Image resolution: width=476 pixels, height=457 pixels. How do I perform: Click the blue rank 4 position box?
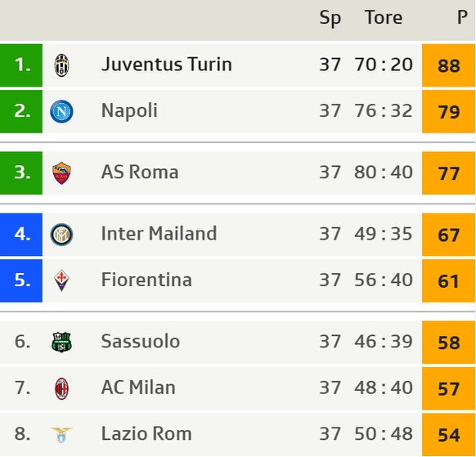21,235
